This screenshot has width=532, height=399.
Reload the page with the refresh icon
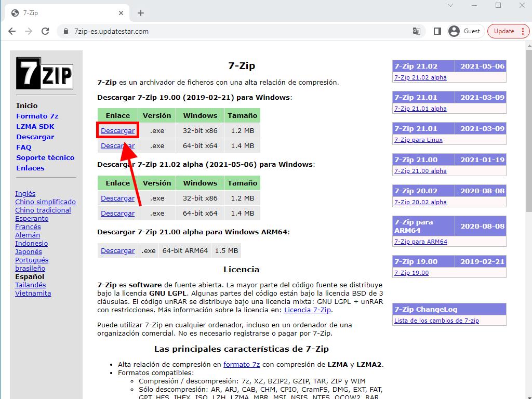point(45,31)
